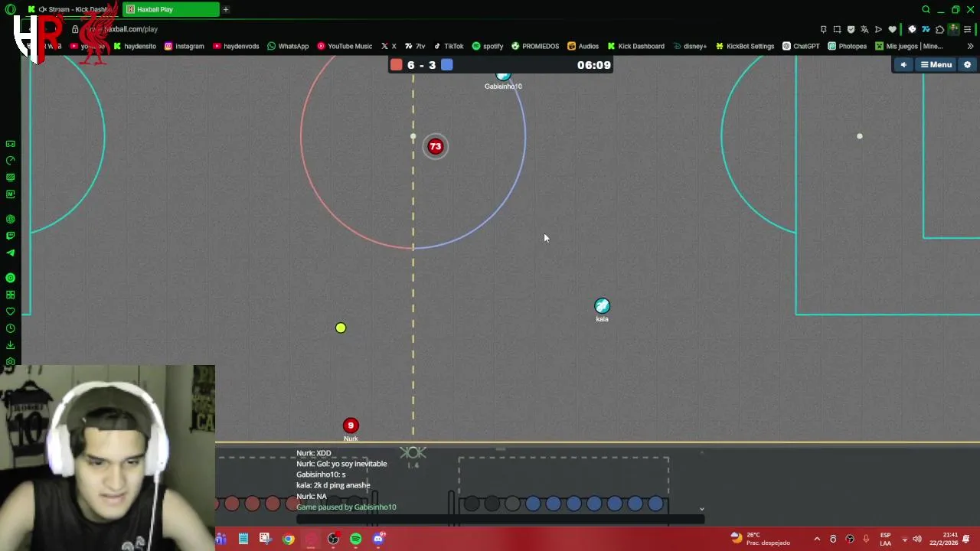
Task: Open the Instagram bookmark
Action: click(185, 46)
